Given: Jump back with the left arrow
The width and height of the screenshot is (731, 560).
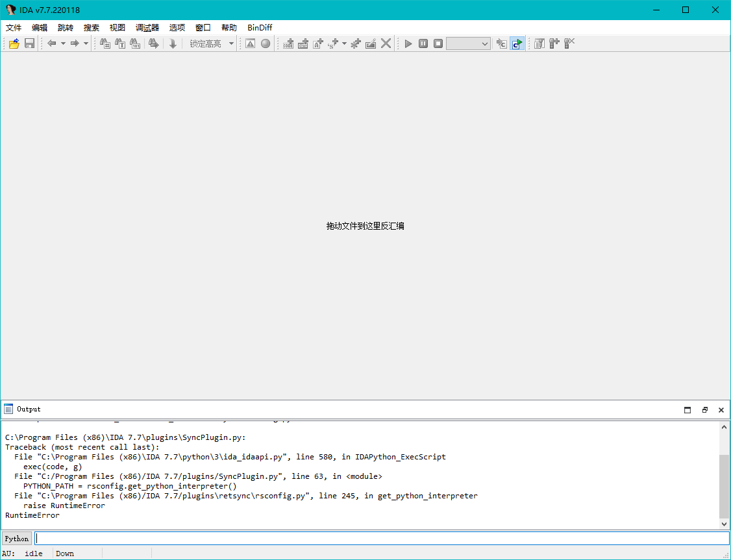Looking at the screenshot, I should point(52,43).
